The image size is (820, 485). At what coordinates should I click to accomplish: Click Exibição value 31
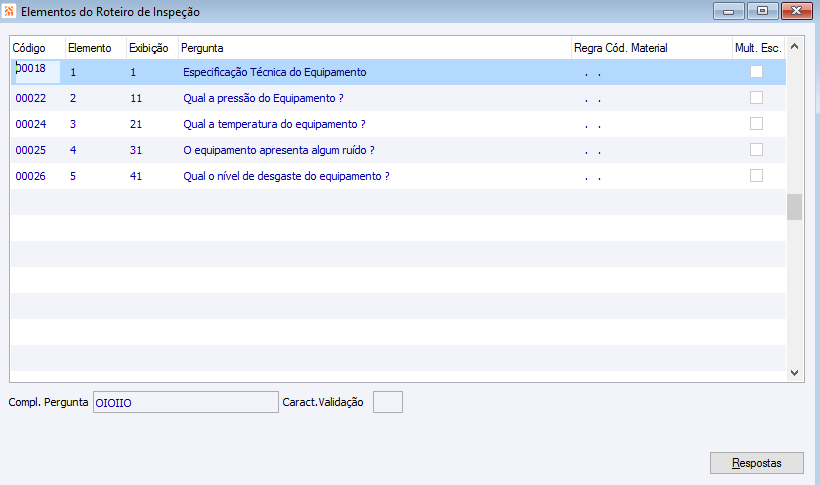[136, 150]
